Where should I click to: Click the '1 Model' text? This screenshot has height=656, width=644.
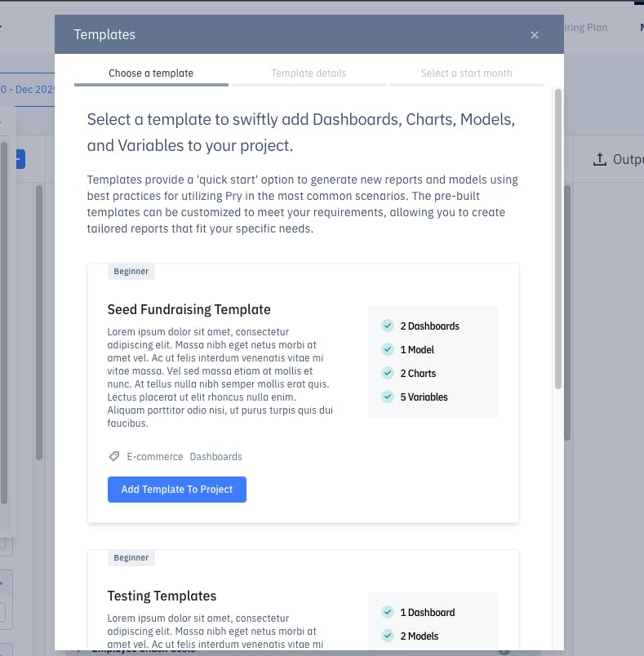point(417,350)
